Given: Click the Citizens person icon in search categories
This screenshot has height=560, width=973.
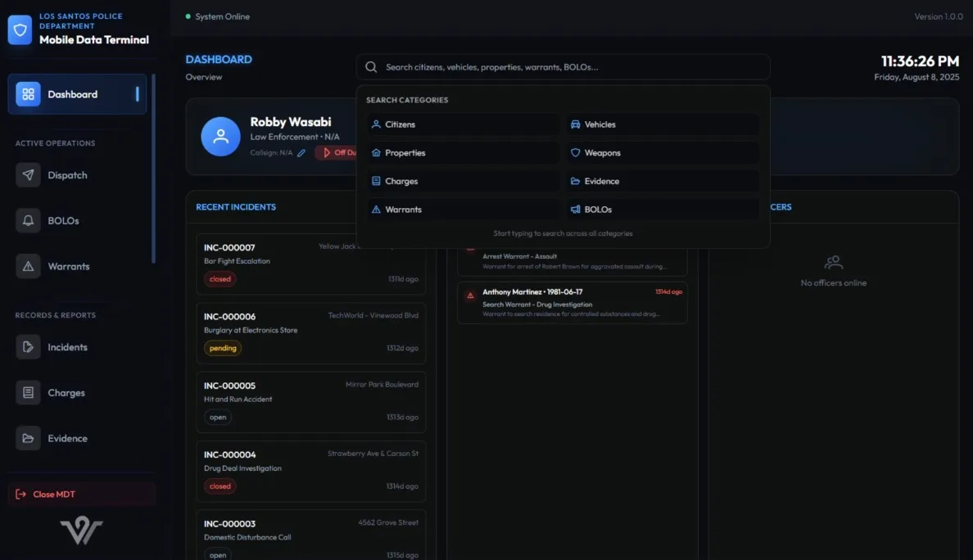Looking at the screenshot, I should (376, 124).
